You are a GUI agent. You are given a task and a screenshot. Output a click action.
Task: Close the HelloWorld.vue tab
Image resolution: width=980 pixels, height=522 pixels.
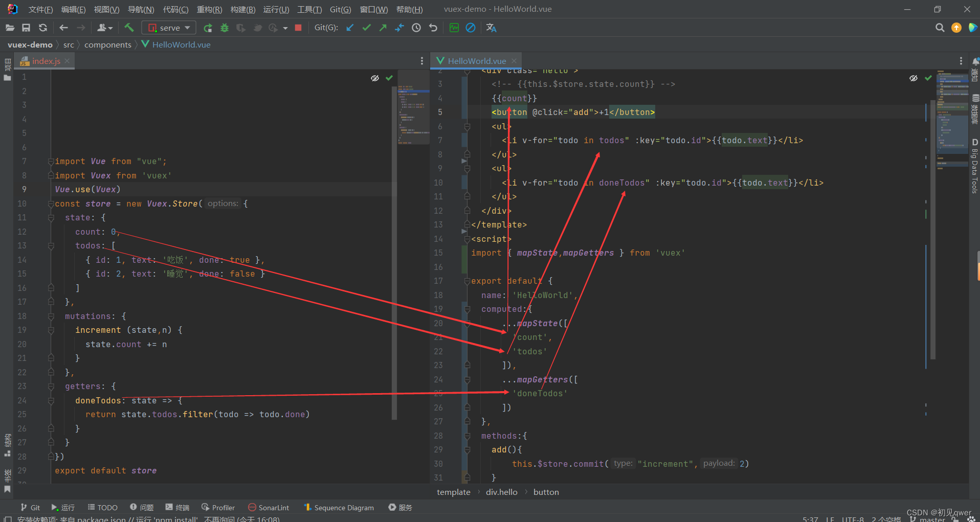point(514,61)
